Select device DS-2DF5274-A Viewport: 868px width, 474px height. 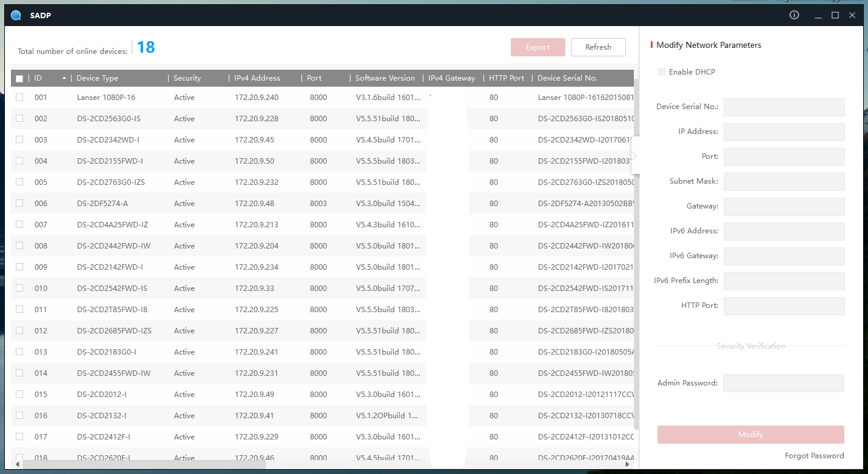(x=103, y=204)
